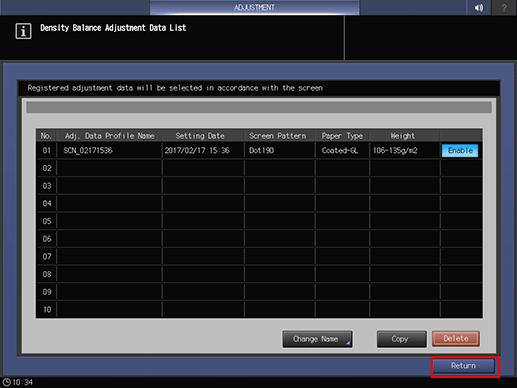Click the 10:34 time display

point(22,382)
